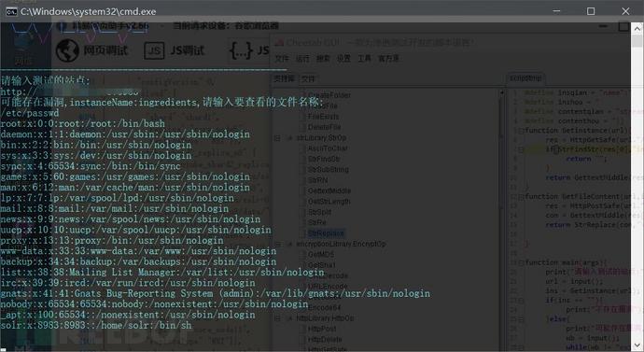644x352 pixels.
Task: Open the 官方库 menu
Action: click(388, 58)
